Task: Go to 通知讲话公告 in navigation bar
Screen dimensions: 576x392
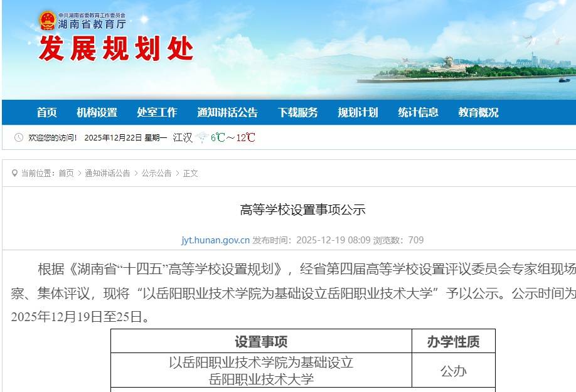Action: point(227,112)
